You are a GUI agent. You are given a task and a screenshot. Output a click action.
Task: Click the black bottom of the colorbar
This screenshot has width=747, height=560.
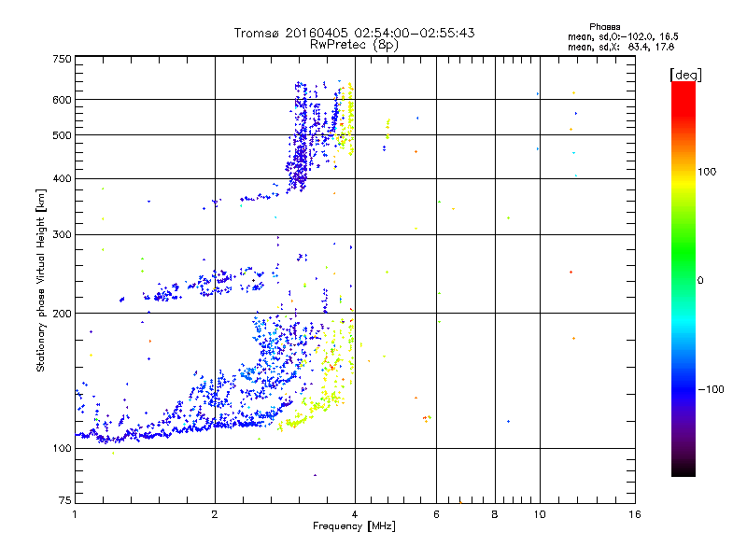tap(684, 469)
